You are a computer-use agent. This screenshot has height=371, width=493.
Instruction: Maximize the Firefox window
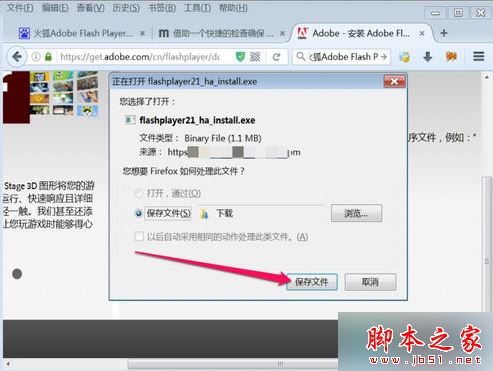click(x=458, y=13)
